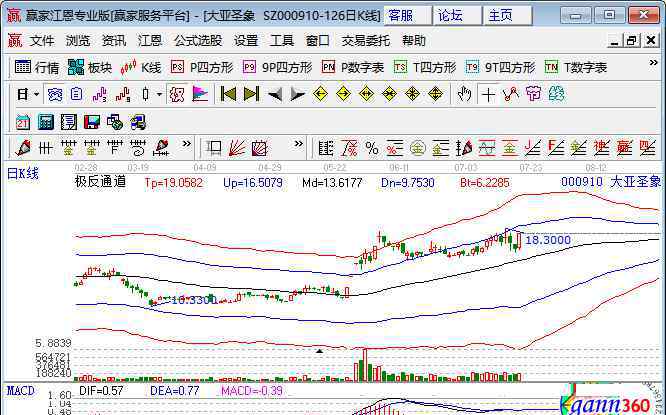
Task: Click the 极反通道 indicator name
Action: (100, 182)
